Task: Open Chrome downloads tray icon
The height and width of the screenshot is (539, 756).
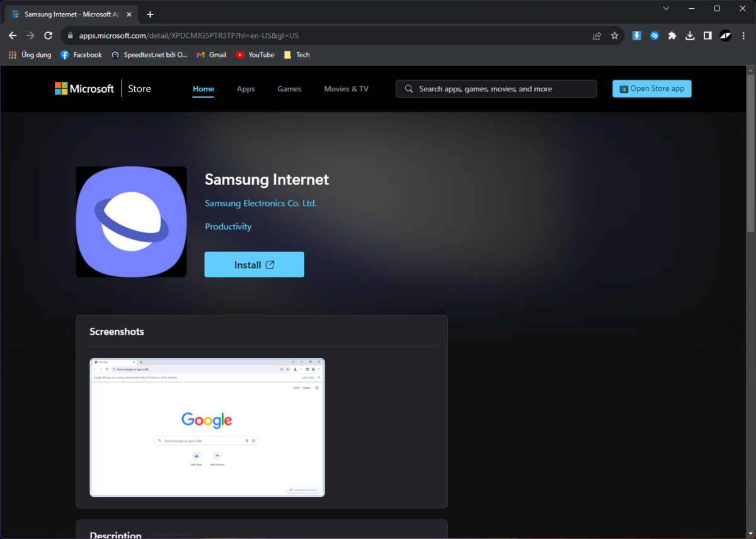Action: [x=690, y=36]
